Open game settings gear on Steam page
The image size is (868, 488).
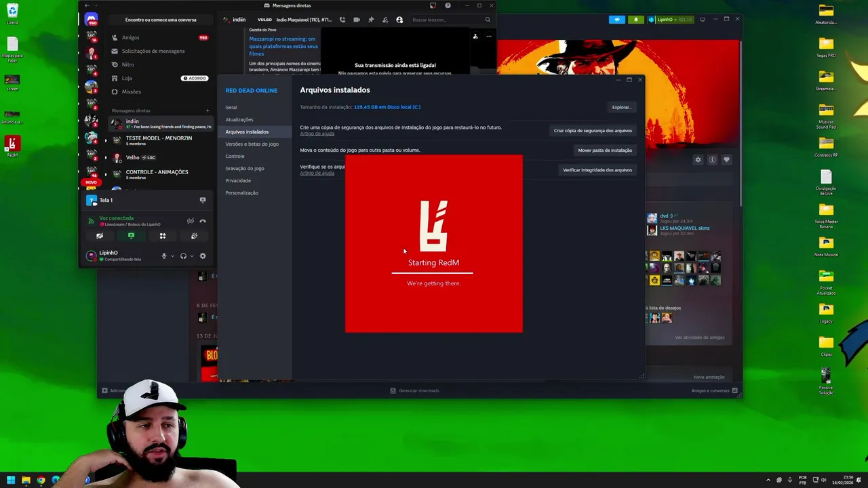[698, 159]
